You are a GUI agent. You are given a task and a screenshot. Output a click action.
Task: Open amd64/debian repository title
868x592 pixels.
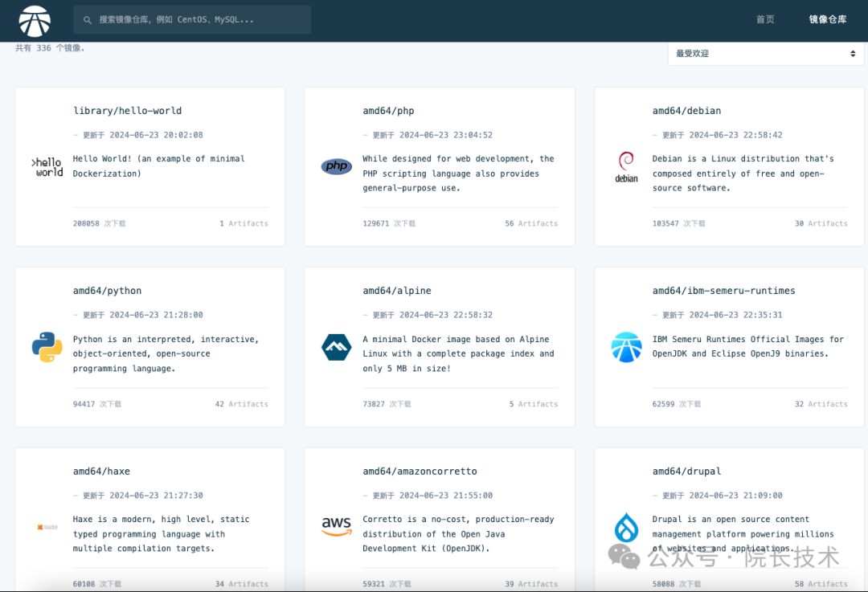tap(686, 111)
